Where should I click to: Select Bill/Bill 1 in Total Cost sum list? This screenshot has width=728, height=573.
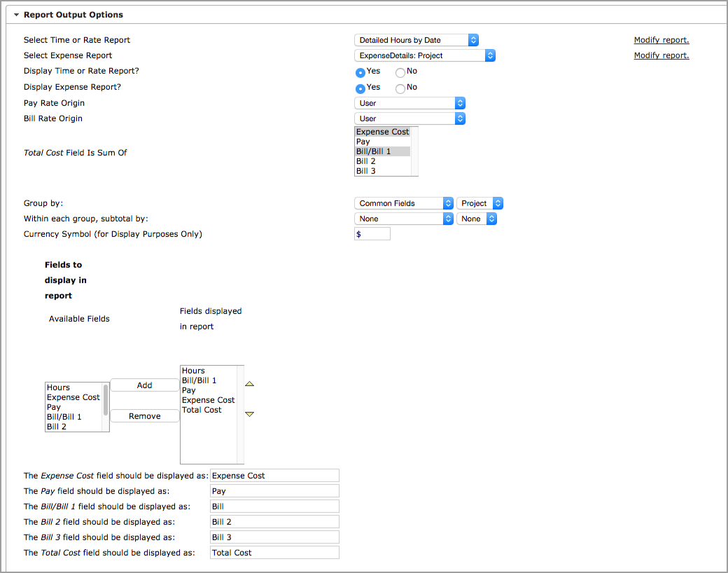tap(383, 151)
